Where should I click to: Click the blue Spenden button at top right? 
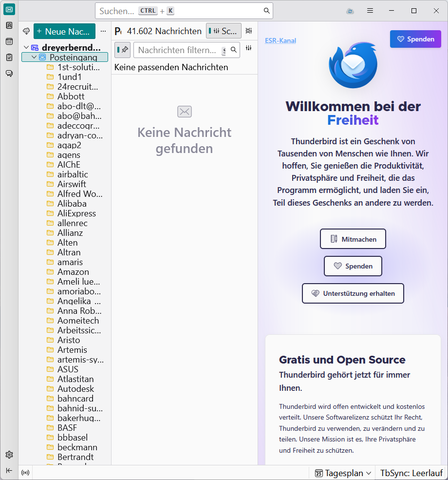pos(415,39)
